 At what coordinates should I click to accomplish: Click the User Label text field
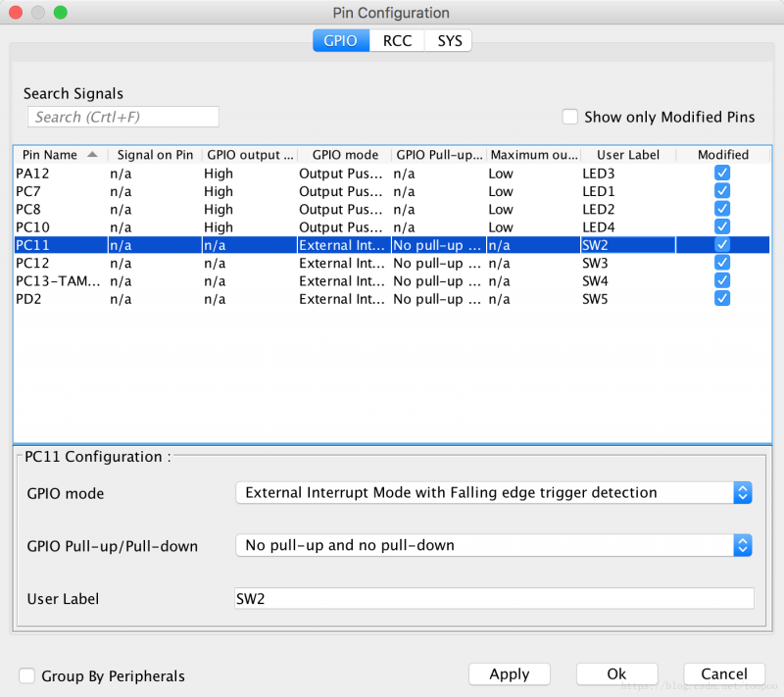[x=494, y=598]
